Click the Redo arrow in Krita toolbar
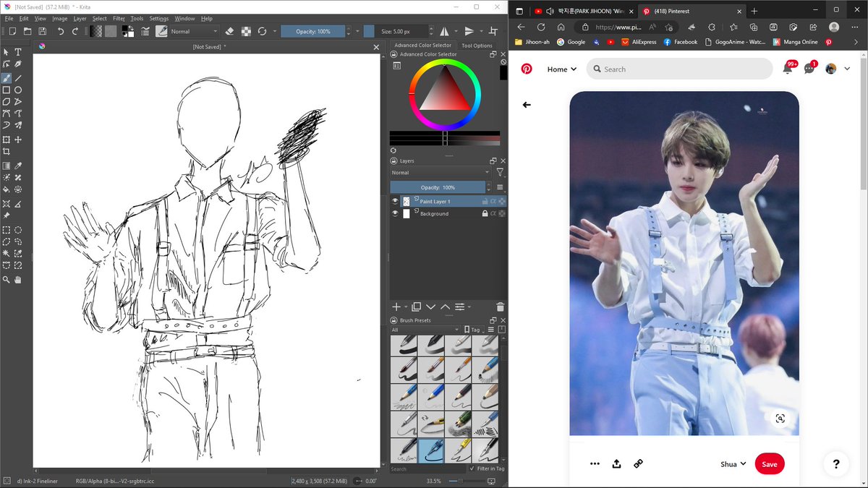 75,31
